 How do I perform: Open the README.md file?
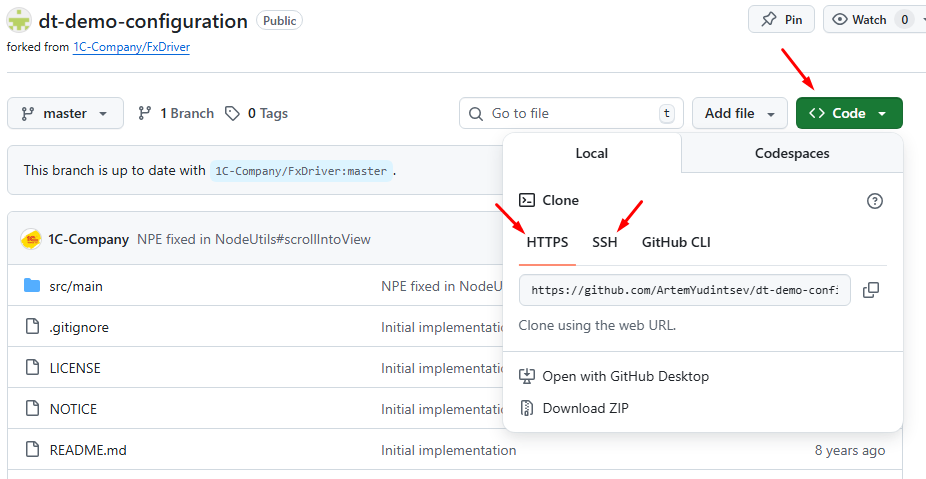(88, 450)
